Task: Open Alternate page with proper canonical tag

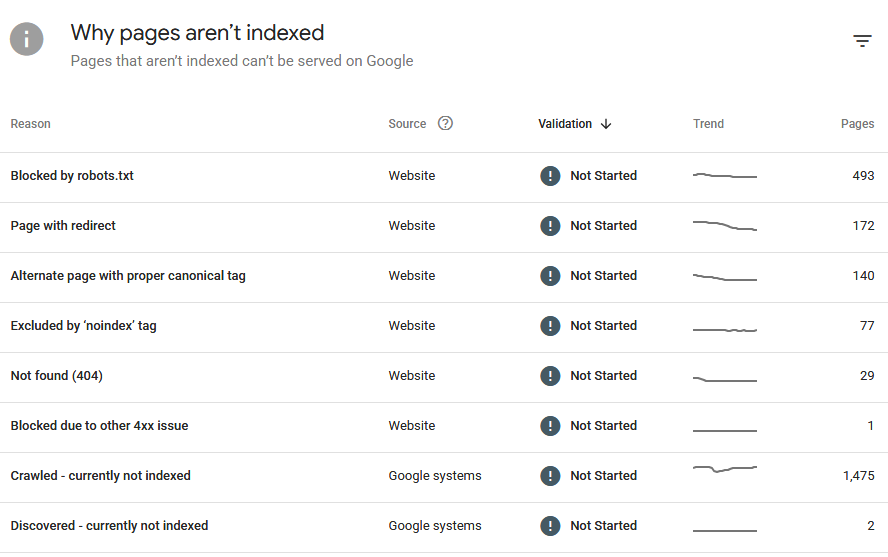Action: 128,276
